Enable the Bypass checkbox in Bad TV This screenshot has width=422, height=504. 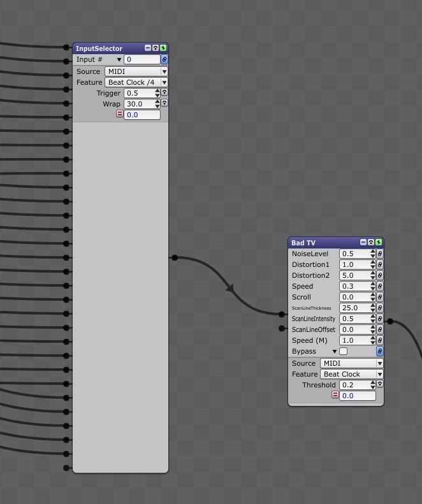point(343,351)
